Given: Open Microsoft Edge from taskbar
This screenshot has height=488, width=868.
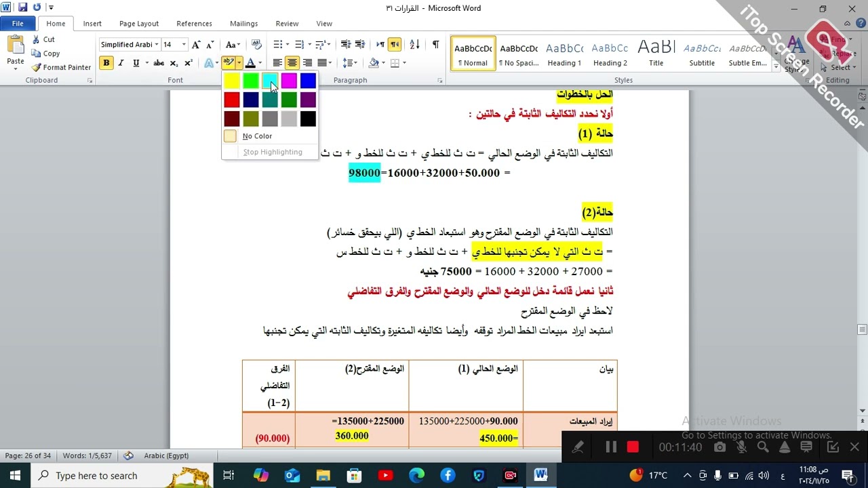Looking at the screenshot, I should (x=416, y=476).
